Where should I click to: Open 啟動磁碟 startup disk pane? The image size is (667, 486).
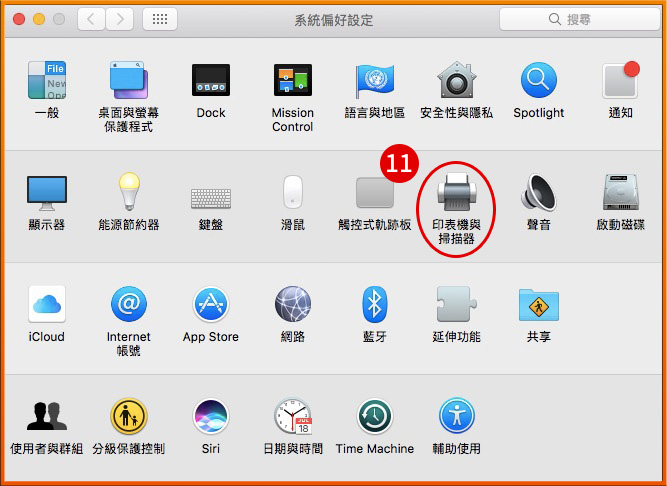(621, 192)
